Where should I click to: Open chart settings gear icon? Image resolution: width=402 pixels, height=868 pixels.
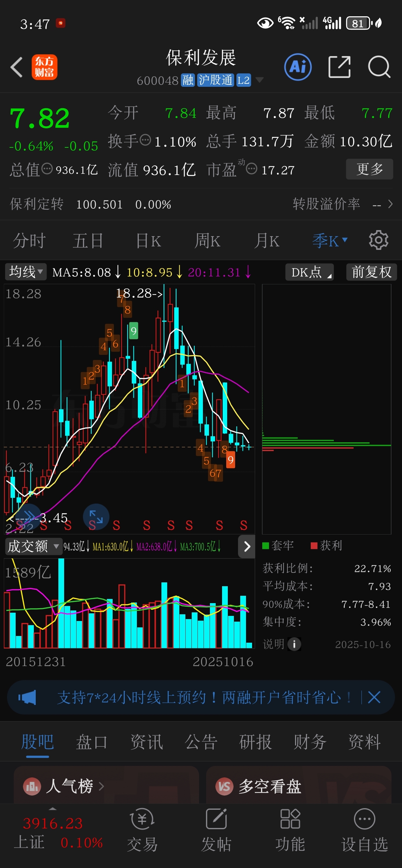(x=378, y=240)
